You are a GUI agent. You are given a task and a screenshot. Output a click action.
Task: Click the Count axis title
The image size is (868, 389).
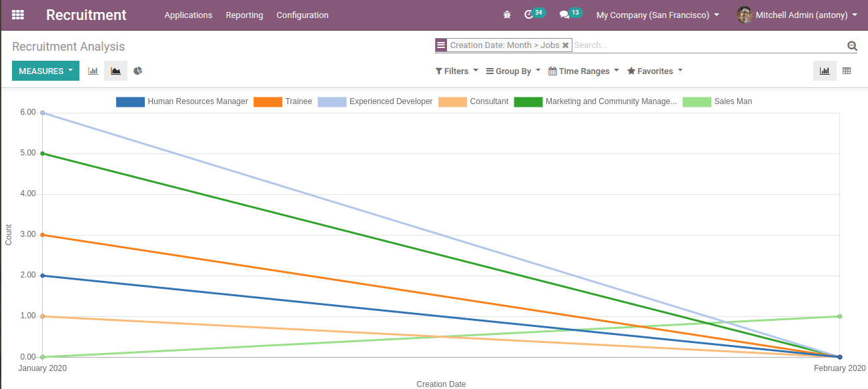tap(9, 235)
